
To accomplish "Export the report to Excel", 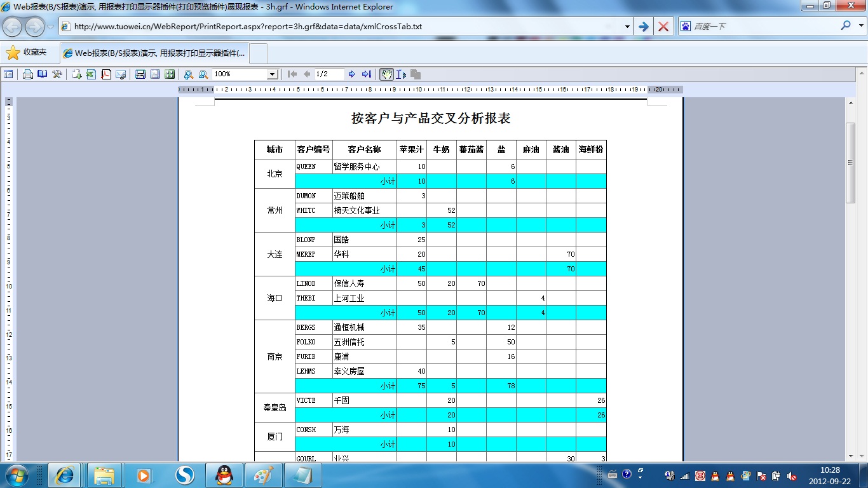I will click(91, 74).
